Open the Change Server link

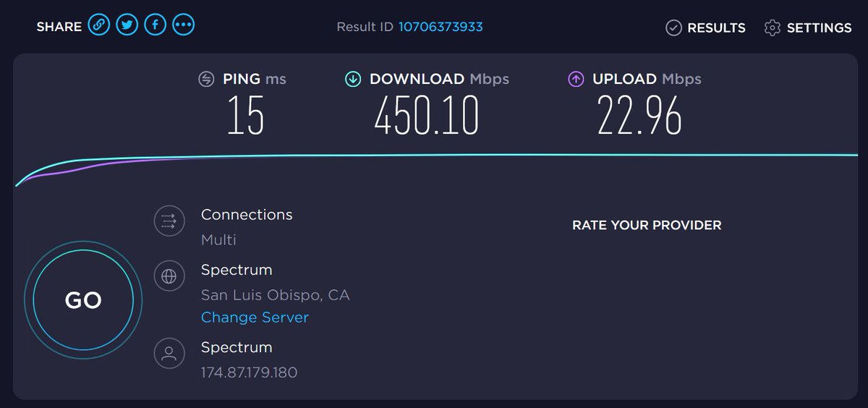point(255,318)
